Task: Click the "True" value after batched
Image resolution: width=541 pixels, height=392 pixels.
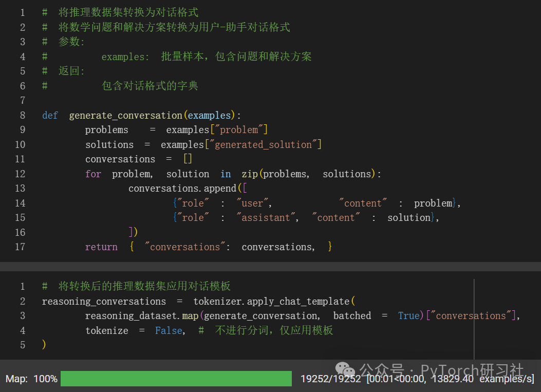Action: click(x=408, y=316)
